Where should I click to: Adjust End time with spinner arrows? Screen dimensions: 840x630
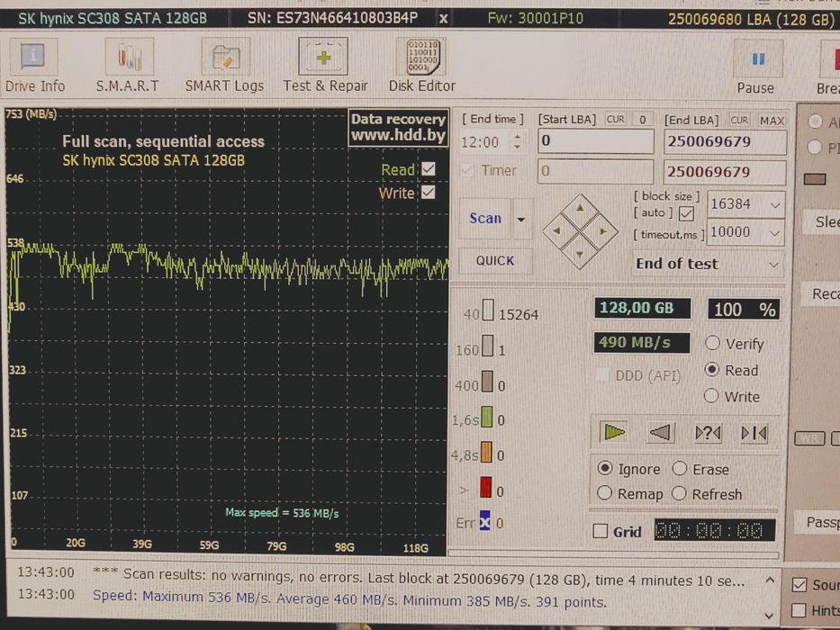[517, 142]
